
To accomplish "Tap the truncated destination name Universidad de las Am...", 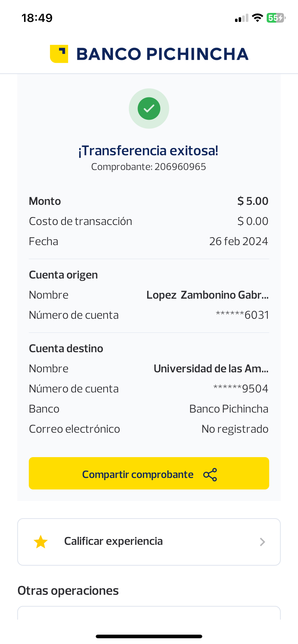I will point(211,369).
